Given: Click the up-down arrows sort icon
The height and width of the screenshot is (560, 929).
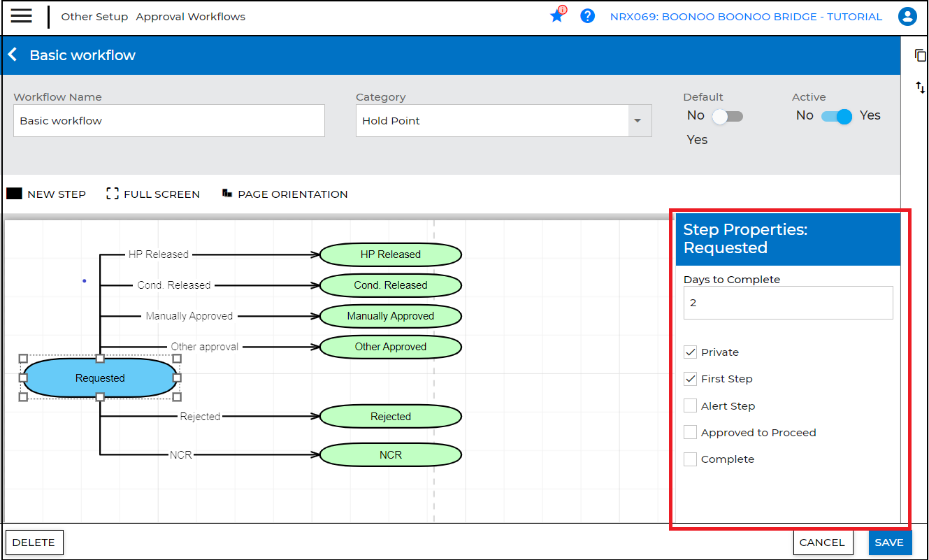Looking at the screenshot, I should click(920, 87).
